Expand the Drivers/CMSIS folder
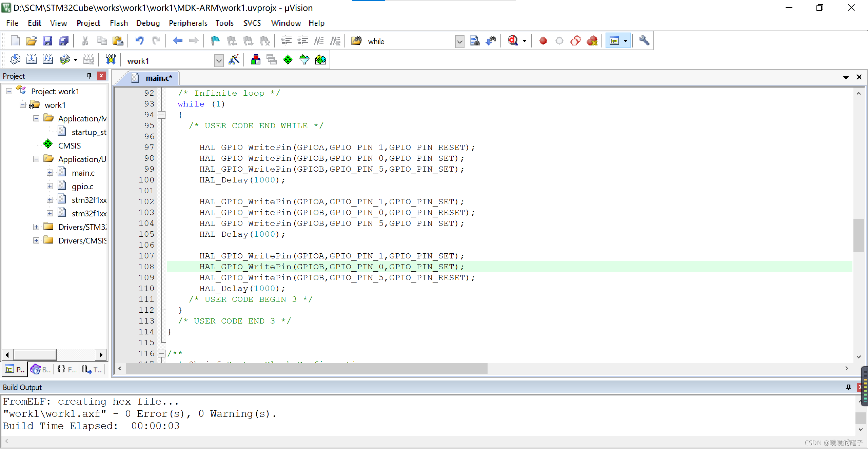868x449 pixels. pyautogui.click(x=36, y=240)
